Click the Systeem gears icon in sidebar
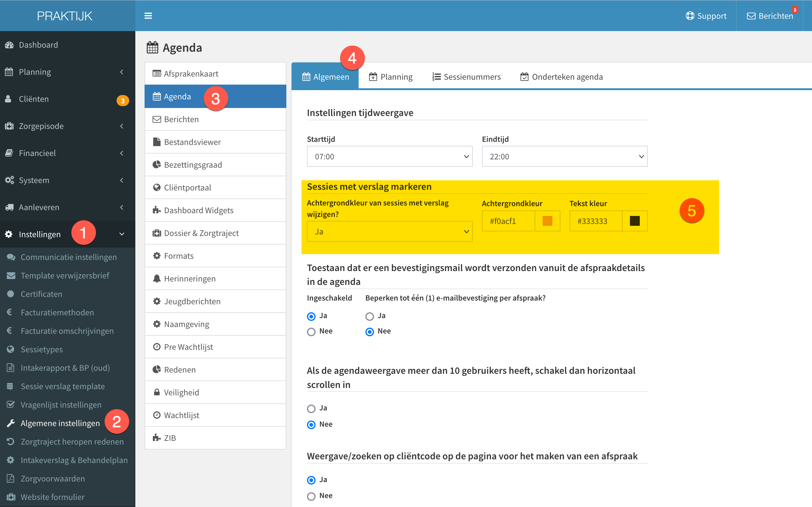This screenshot has height=507, width=812. (10, 180)
